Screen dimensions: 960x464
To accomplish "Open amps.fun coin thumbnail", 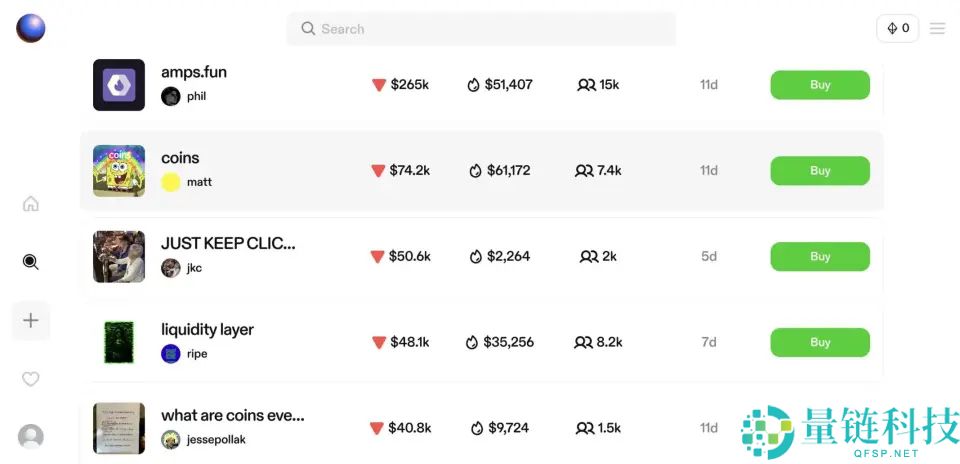I will point(119,85).
